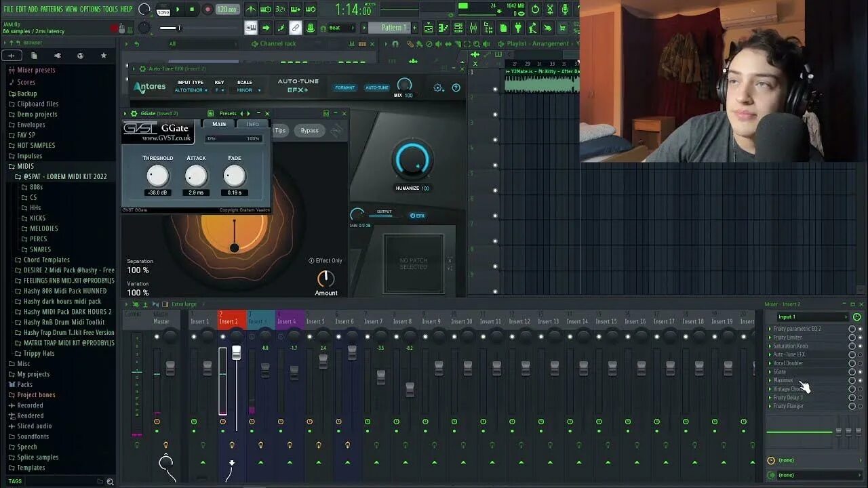Open the TOOLS menu
The height and width of the screenshot is (488, 868).
tap(111, 9)
